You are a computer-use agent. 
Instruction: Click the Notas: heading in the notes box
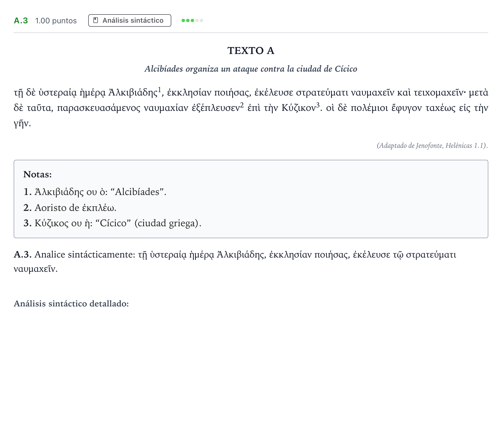click(38, 174)
